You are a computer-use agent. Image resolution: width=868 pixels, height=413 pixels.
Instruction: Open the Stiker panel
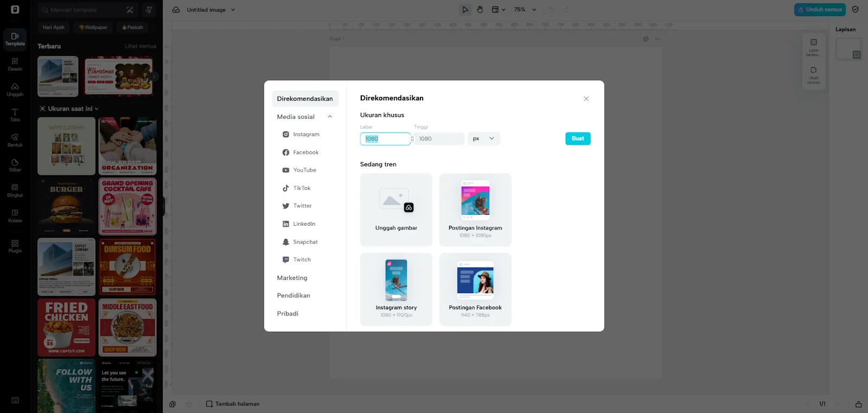coord(15,165)
